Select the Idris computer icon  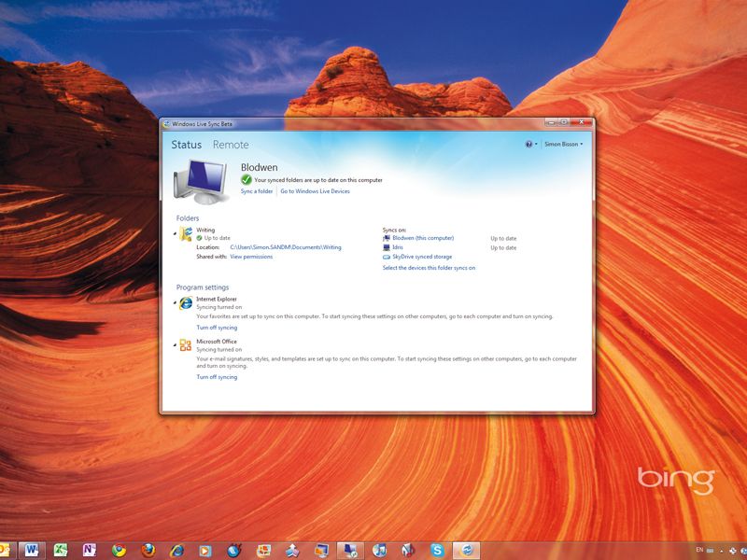(x=386, y=248)
